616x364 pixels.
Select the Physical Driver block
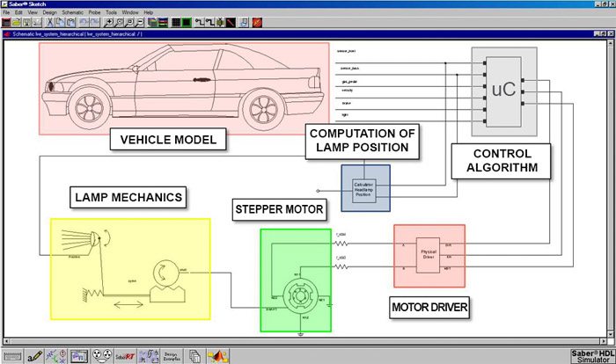coord(428,254)
